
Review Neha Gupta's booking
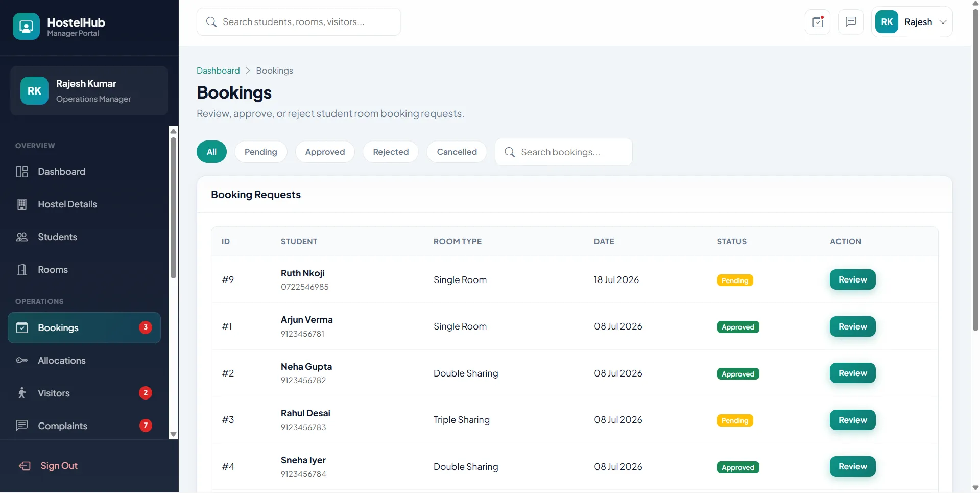pyautogui.click(x=852, y=373)
